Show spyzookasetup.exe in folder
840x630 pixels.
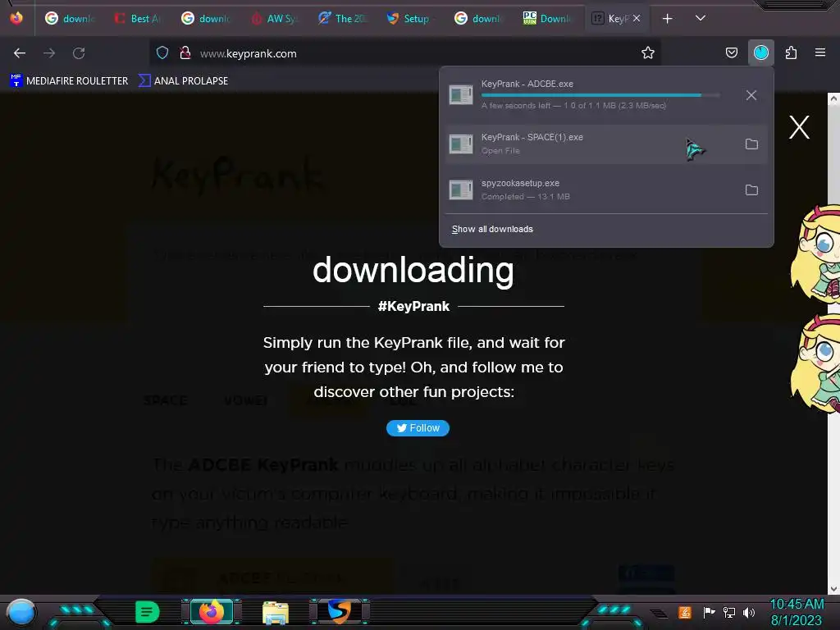click(751, 190)
